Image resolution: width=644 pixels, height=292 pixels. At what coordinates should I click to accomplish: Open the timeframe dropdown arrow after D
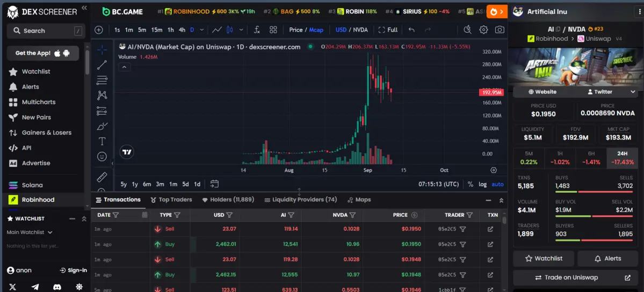[201, 30]
